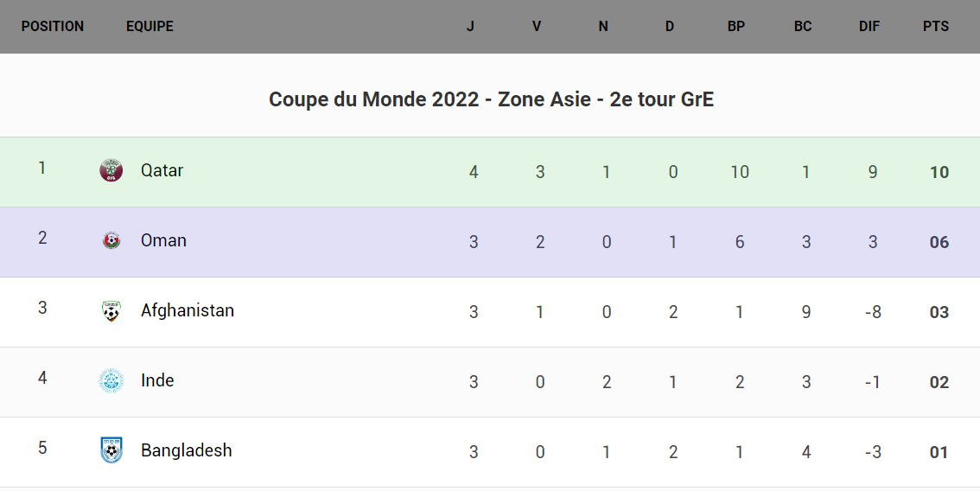Click the BP column header
Viewport: 980px width, 491px height.
736,26
